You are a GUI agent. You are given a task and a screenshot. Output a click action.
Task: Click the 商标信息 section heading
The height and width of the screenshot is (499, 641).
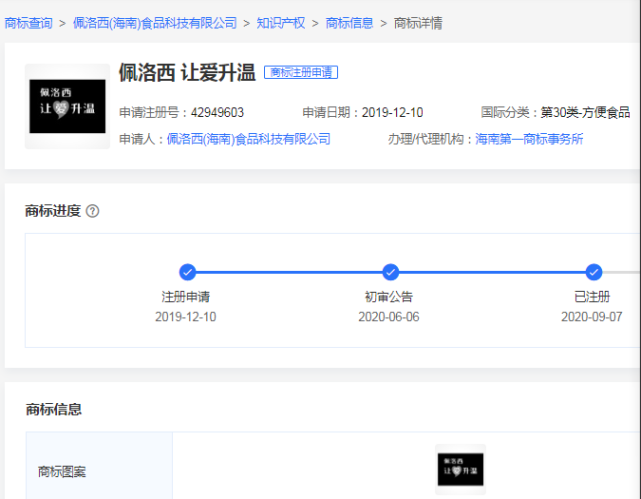(x=54, y=409)
